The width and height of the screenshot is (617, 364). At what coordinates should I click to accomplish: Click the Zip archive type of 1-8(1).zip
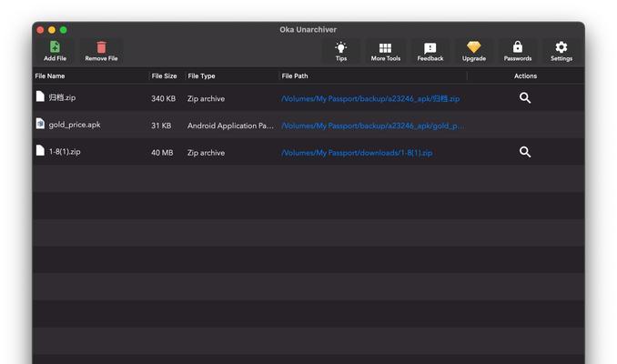click(207, 153)
